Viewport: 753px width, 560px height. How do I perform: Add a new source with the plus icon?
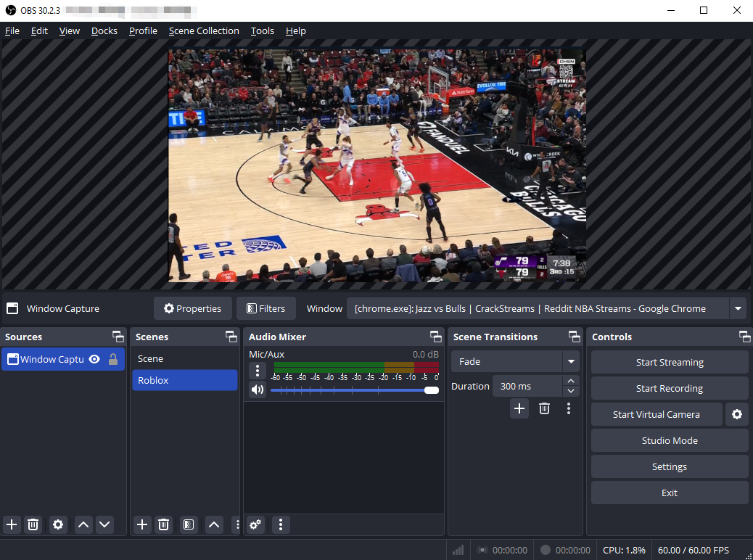point(11,524)
